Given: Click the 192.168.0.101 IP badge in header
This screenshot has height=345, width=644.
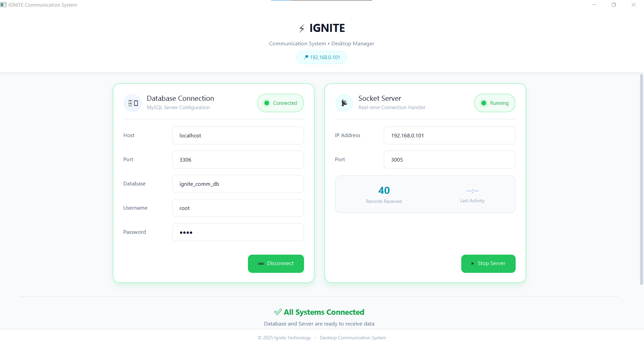Looking at the screenshot, I should [x=321, y=57].
